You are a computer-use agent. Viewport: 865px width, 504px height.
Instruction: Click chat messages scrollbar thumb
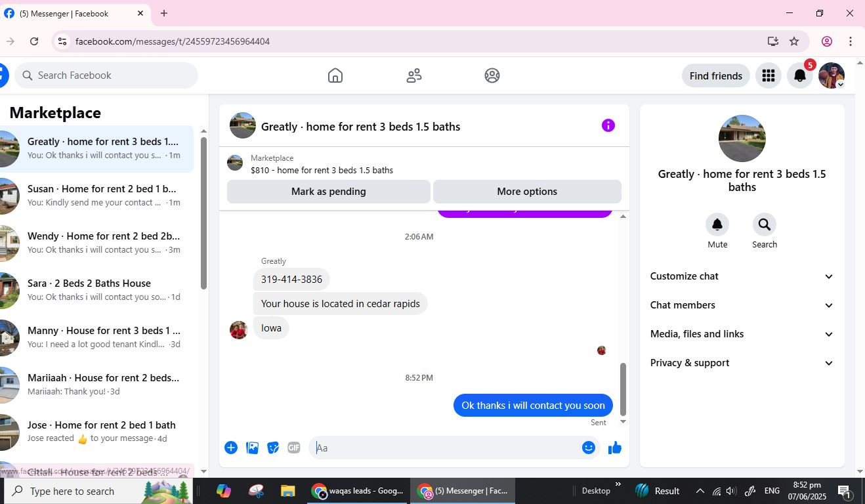point(623,389)
